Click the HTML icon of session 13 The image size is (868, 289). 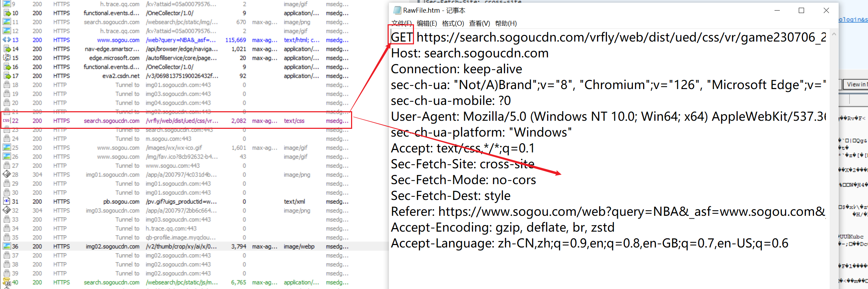pos(7,40)
